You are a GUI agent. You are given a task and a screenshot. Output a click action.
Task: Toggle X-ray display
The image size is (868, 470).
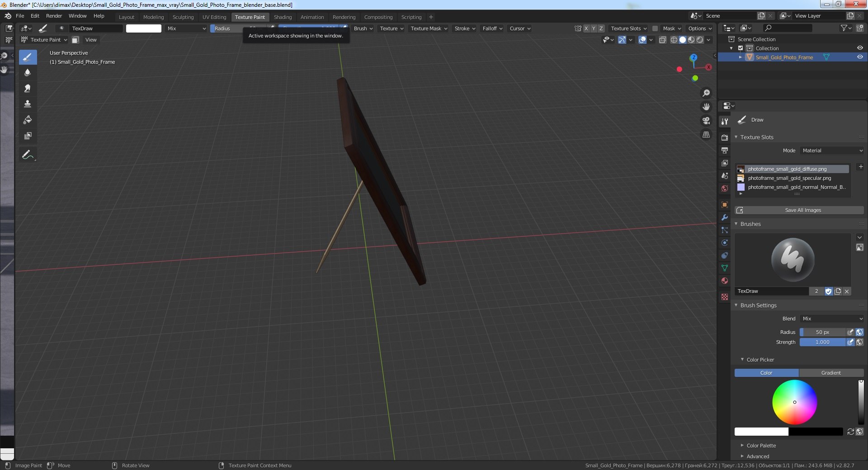[663, 40]
